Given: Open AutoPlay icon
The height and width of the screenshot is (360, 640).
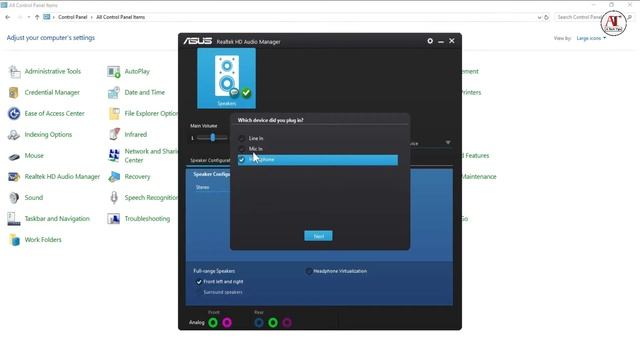Looking at the screenshot, I should coord(114,71).
